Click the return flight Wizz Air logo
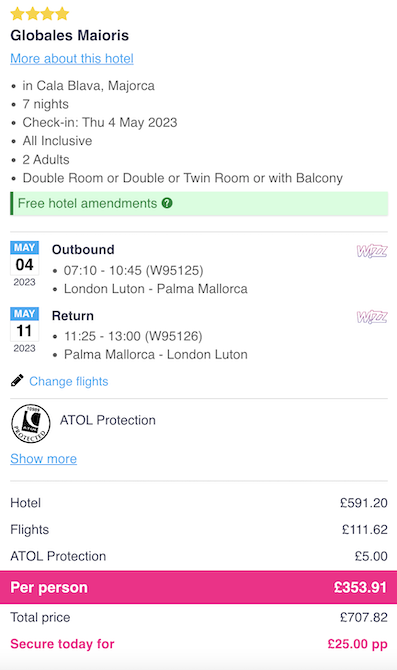This screenshot has width=397, height=670. coord(372,317)
